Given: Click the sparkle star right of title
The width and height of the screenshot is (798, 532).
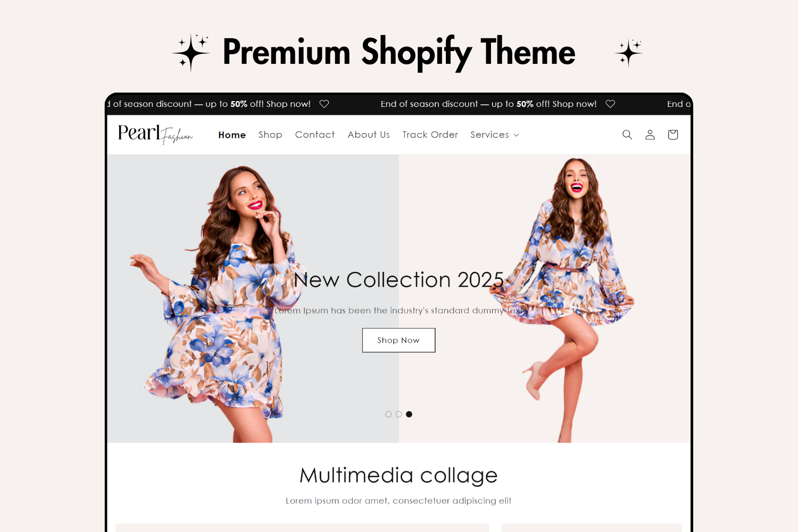Looking at the screenshot, I should pyautogui.click(x=629, y=53).
